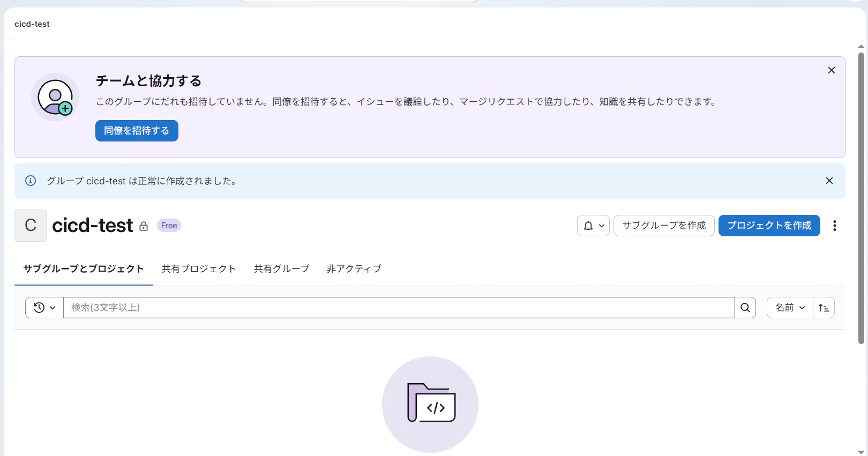Image resolution: width=868 pixels, height=456 pixels.
Task: Click the cicd-test group title heading
Action: [93, 226]
